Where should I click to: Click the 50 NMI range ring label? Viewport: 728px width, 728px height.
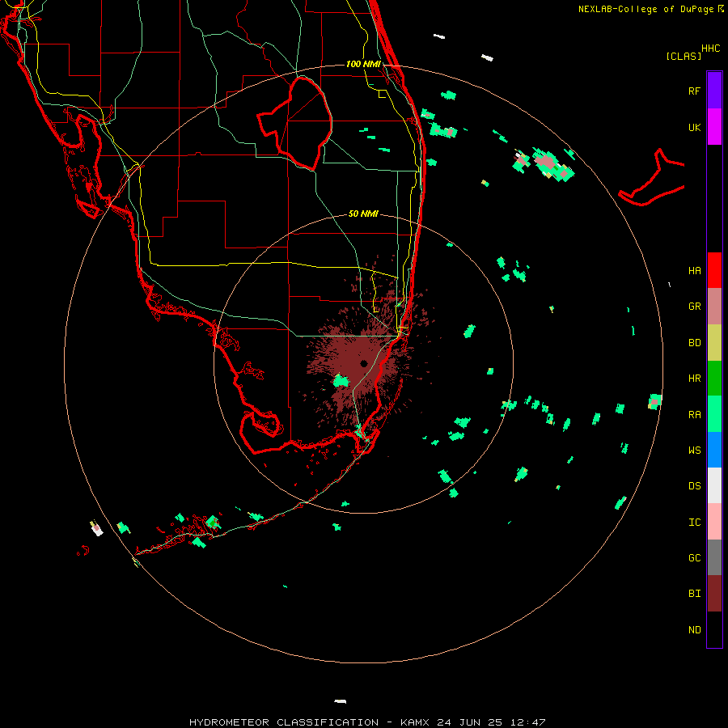pyautogui.click(x=363, y=214)
